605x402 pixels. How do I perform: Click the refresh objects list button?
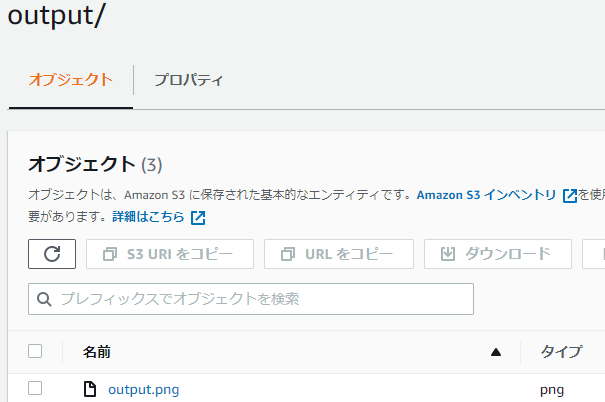coord(52,254)
